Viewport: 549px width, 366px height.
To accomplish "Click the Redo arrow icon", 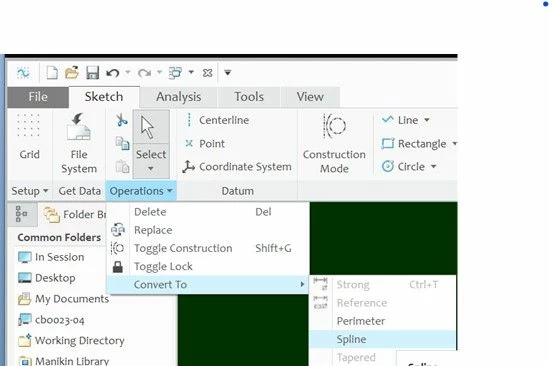I will (144, 73).
